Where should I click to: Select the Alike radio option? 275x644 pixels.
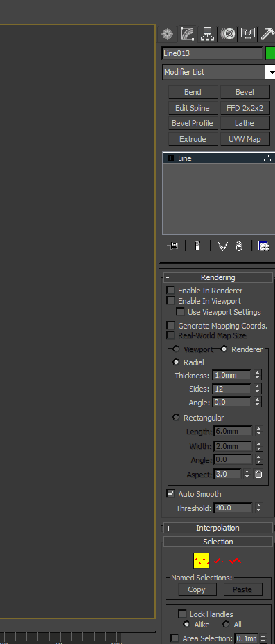point(187,624)
